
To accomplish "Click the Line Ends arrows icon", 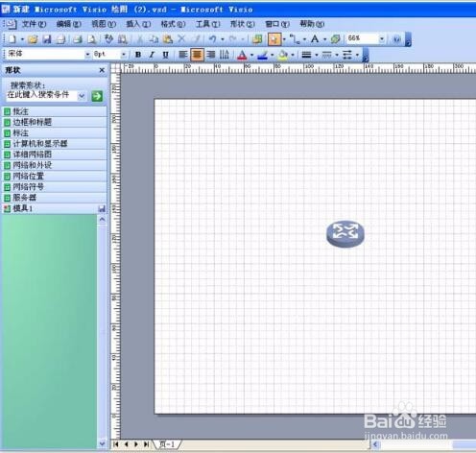I will tap(347, 55).
